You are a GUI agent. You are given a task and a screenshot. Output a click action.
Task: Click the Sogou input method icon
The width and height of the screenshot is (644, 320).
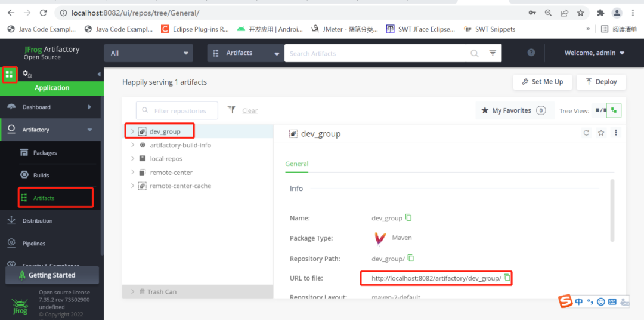[x=565, y=301]
